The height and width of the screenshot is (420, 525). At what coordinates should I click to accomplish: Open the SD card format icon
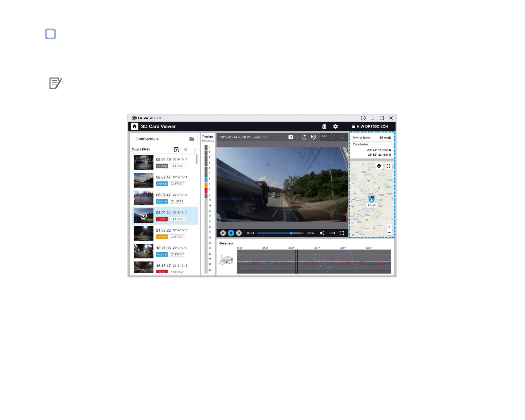pyautogui.click(x=324, y=126)
